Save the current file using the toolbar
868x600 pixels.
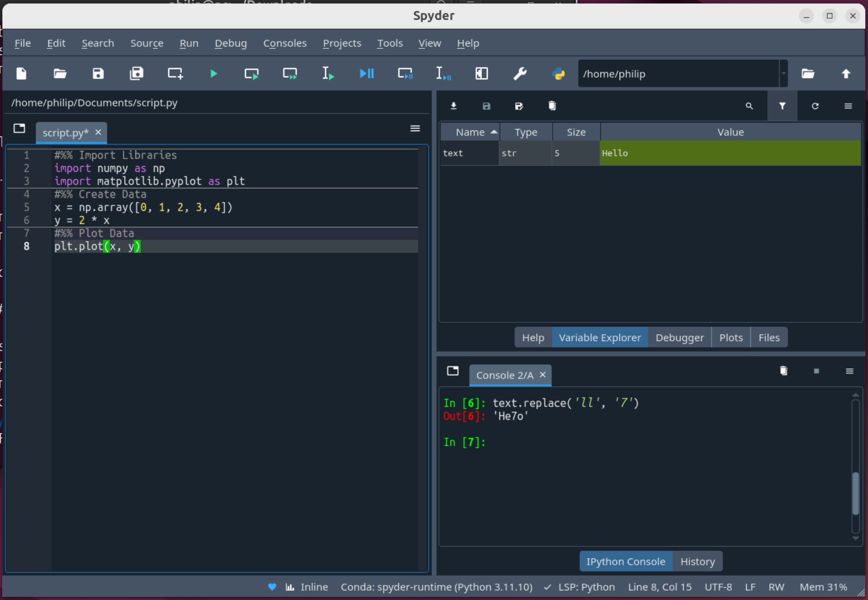[x=98, y=73]
